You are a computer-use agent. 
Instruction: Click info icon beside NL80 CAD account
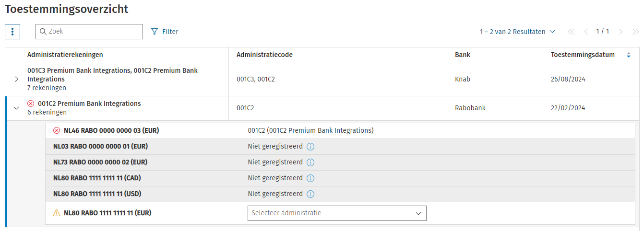(x=310, y=178)
